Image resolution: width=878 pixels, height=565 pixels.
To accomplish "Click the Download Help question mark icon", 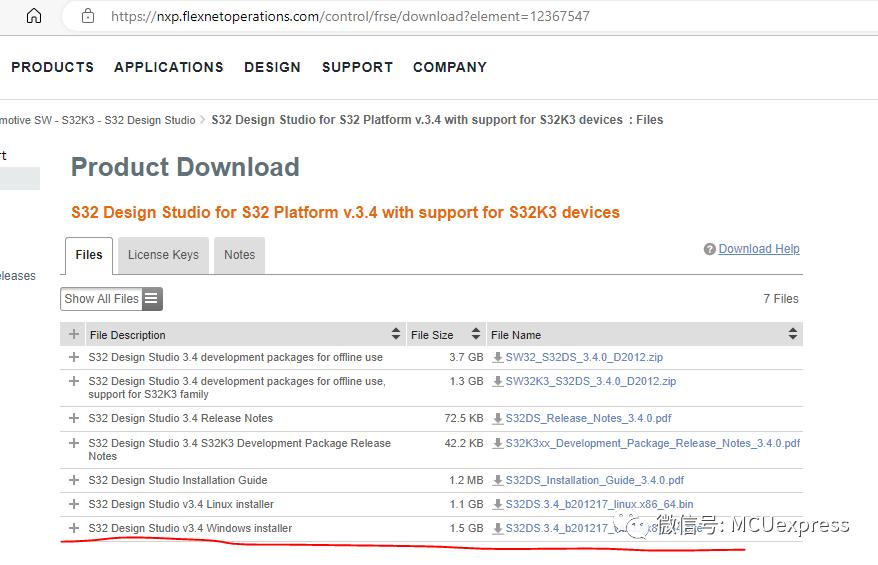I will (x=709, y=249).
